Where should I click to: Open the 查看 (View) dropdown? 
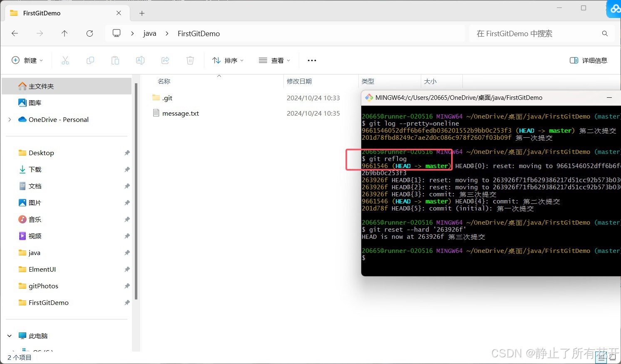(274, 60)
